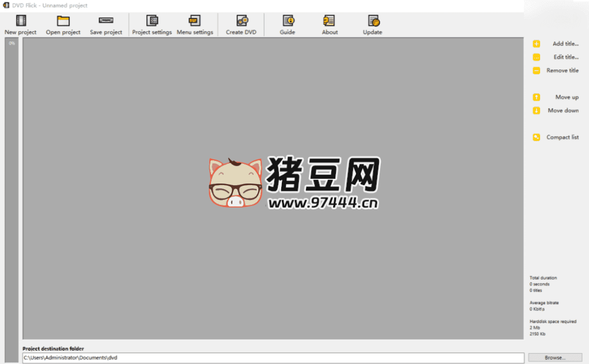Click the yellow Remove title minus icon

tap(537, 70)
